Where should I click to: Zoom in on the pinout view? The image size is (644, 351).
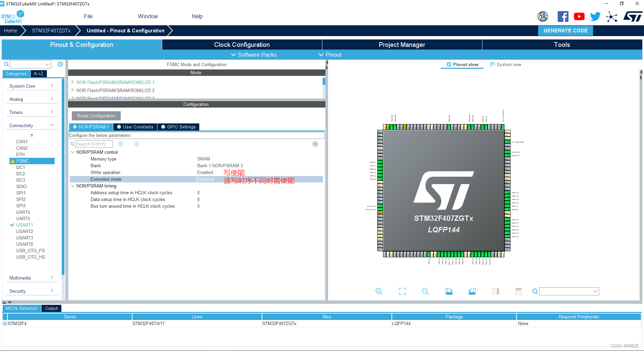(379, 291)
